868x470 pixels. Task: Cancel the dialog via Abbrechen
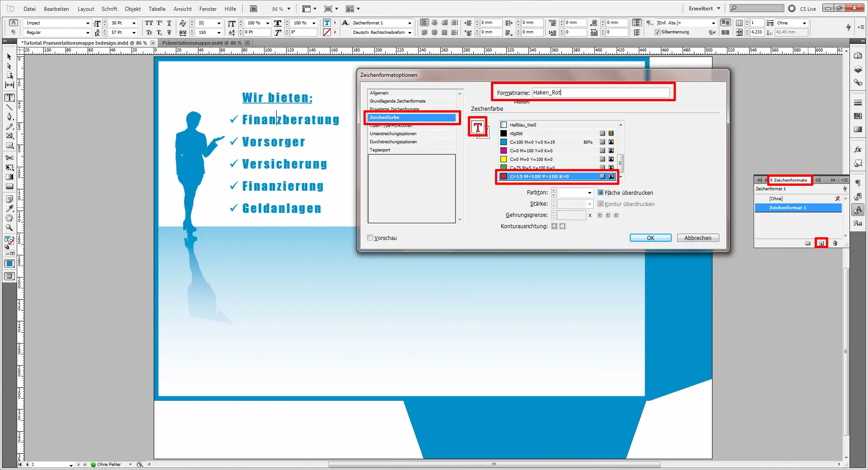pos(698,238)
